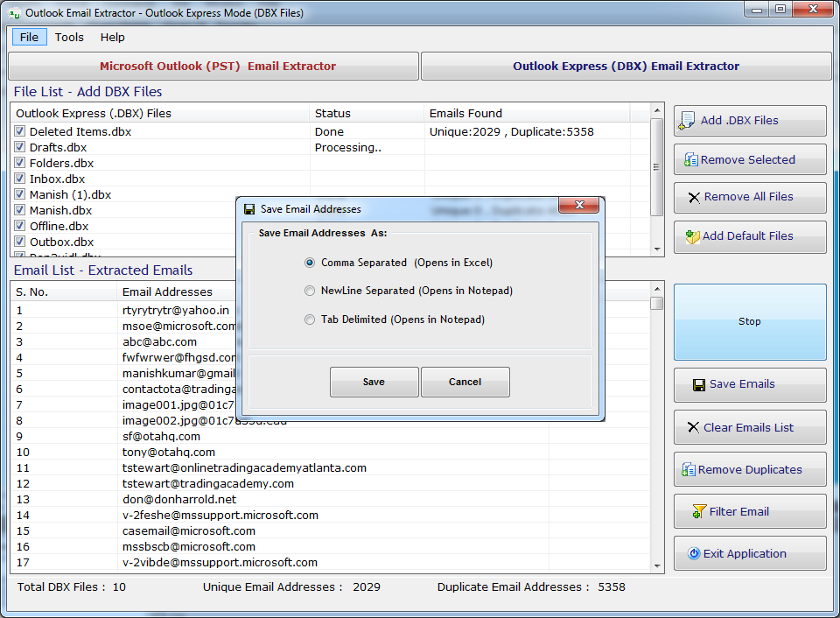
Task: Click the Remove Duplicates icon
Action: (689, 469)
